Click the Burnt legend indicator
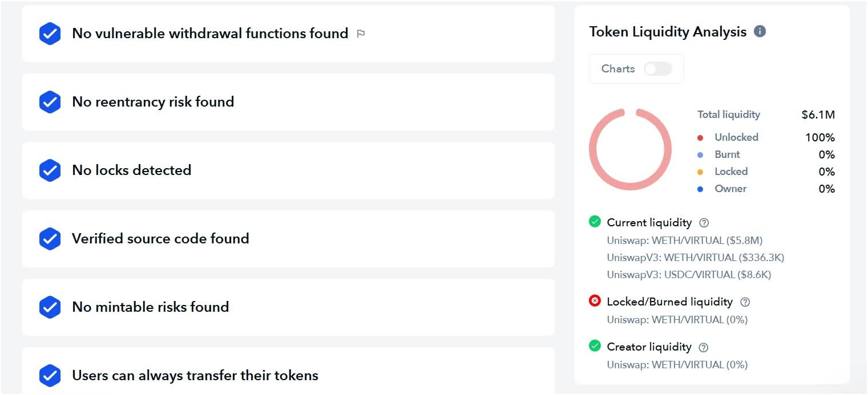Screen dimensions: 868x395 (701, 154)
